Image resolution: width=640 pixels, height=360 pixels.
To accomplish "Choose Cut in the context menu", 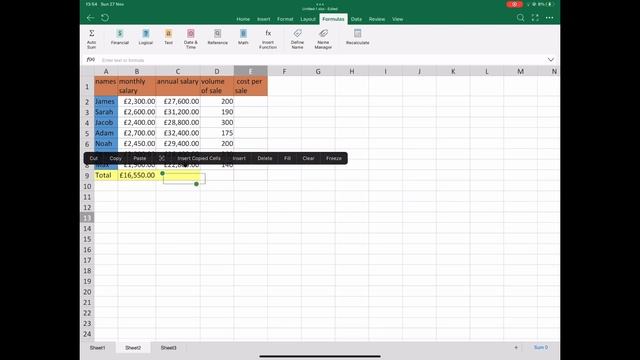I will point(94,158).
